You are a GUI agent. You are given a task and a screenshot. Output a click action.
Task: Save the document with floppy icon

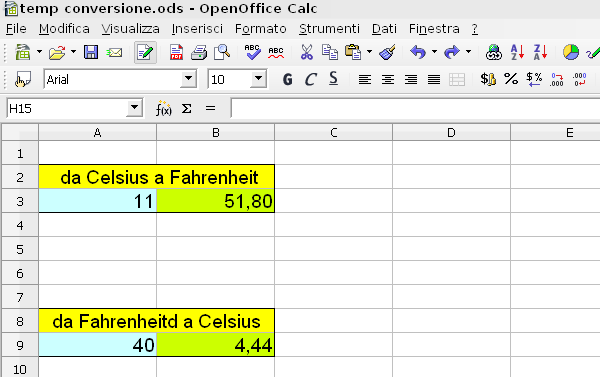[91, 52]
